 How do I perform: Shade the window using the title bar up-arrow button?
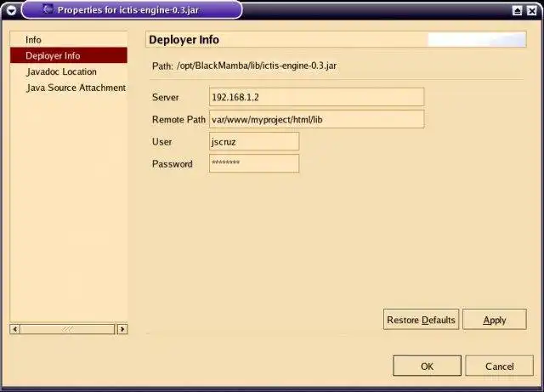point(517,10)
